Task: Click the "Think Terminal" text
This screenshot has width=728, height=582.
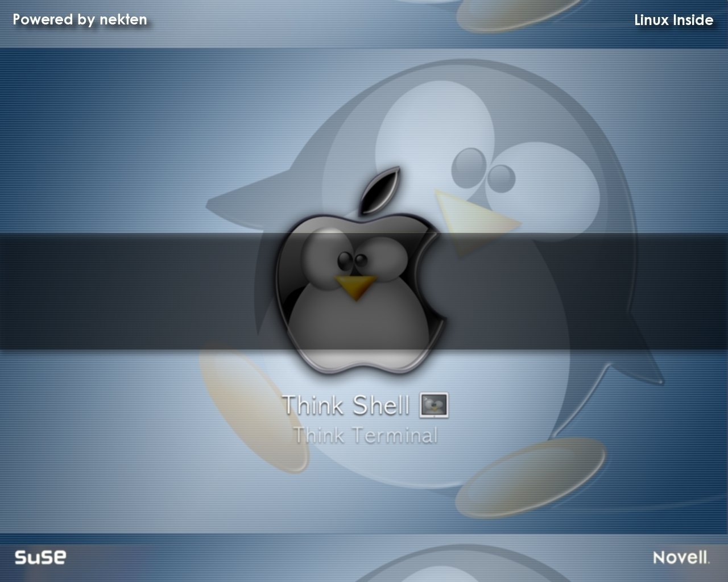Action: (x=365, y=435)
